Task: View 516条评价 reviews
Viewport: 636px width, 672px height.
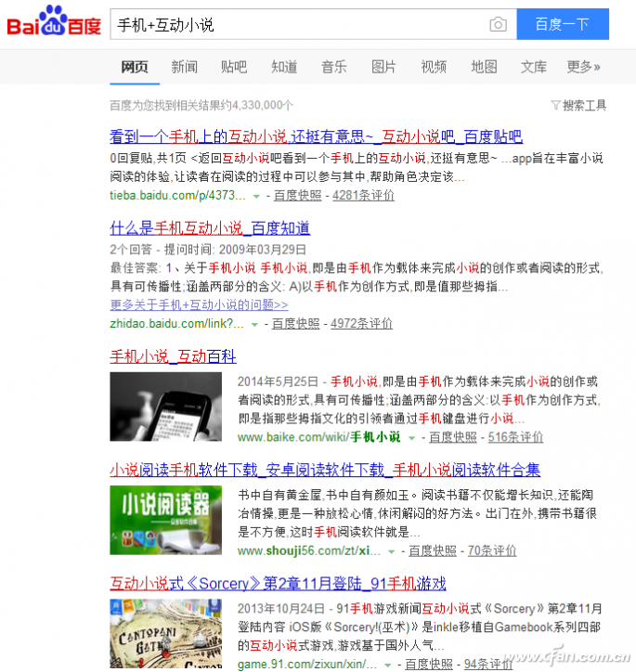Action: [x=515, y=437]
